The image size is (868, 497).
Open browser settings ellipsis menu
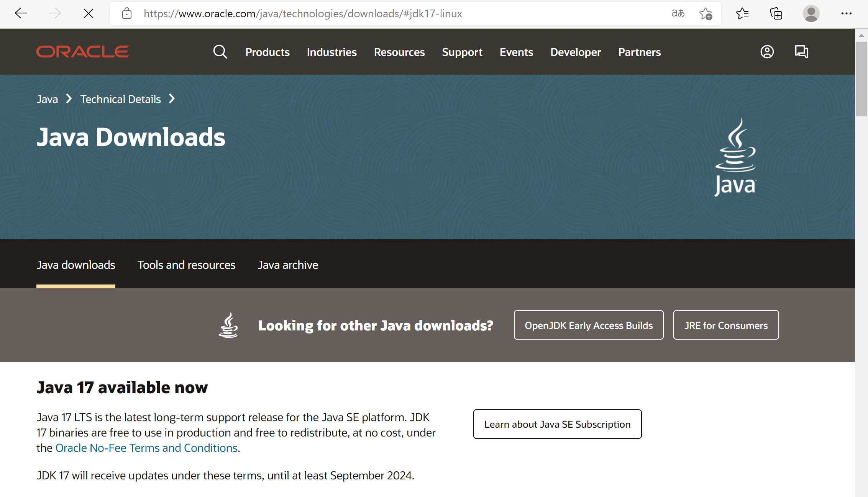click(846, 14)
